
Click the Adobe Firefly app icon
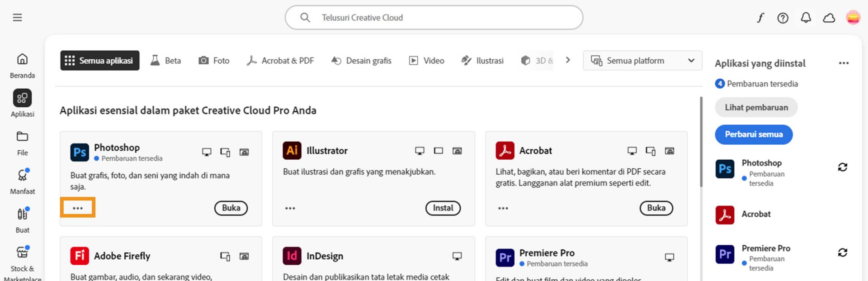(80, 256)
